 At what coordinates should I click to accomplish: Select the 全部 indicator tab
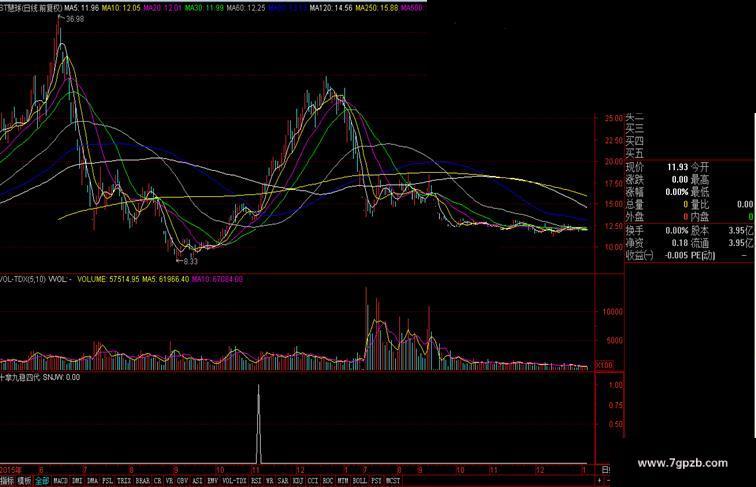point(42,481)
